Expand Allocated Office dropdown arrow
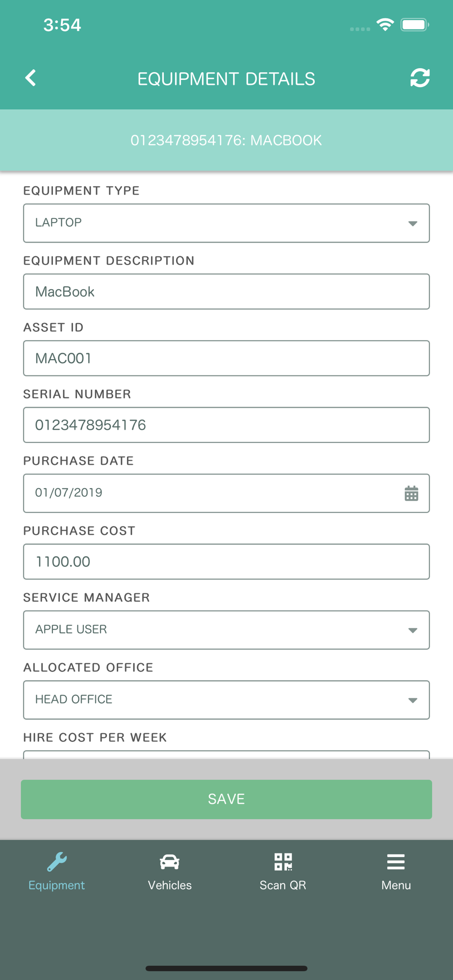 (413, 700)
